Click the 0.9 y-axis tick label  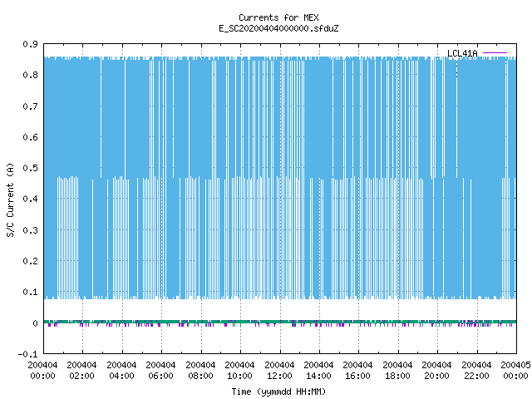(x=30, y=44)
